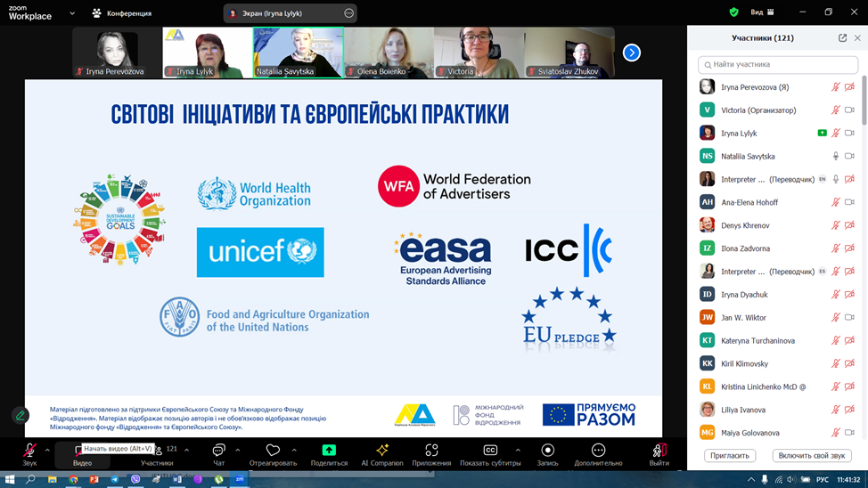Screen dimensions: 868x488
Task: Select Sviatoslav Zhukov video thumbnail
Action: click(x=569, y=53)
